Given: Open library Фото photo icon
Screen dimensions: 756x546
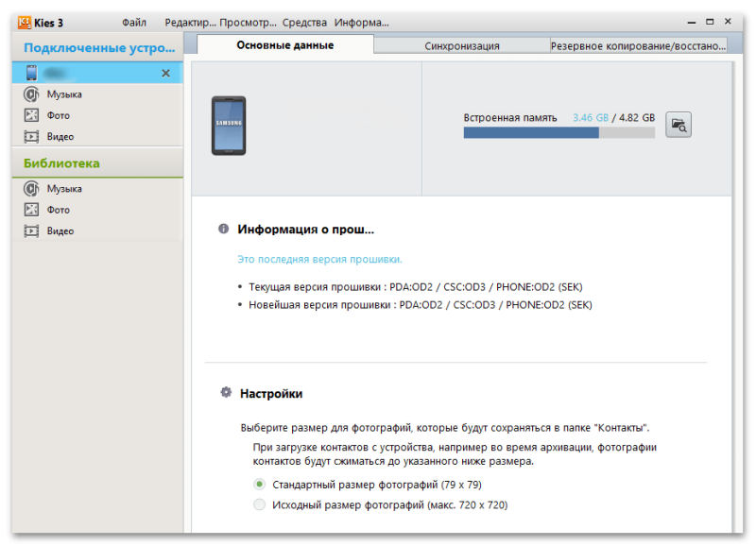Looking at the screenshot, I should pos(31,210).
